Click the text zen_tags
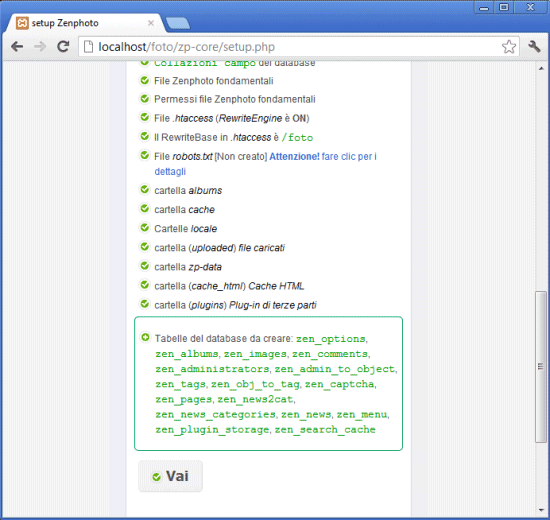Image resolution: width=550 pixels, height=520 pixels. [x=180, y=384]
